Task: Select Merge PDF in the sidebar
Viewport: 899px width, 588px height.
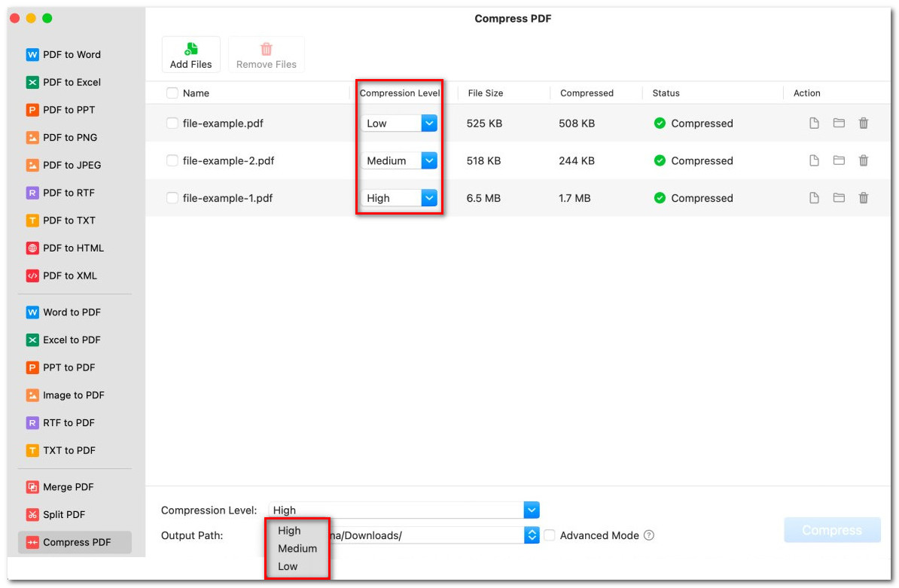Action: click(x=68, y=487)
